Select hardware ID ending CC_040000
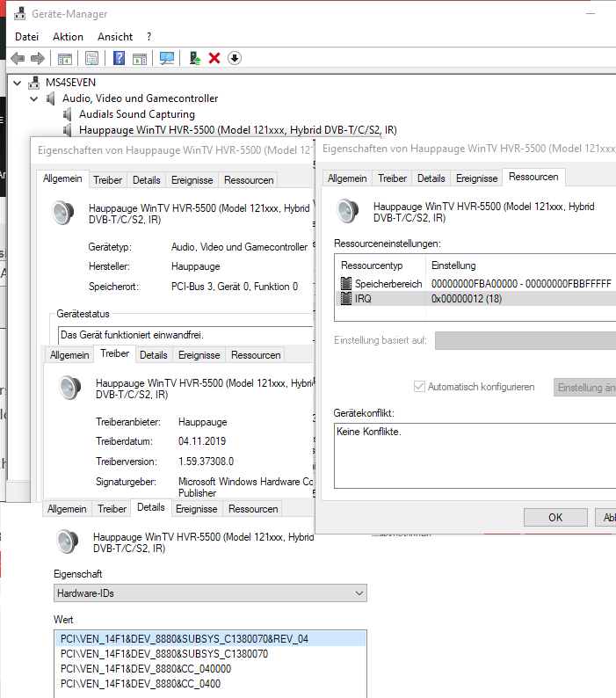This screenshot has width=616, height=698. [x=146, y=669]
